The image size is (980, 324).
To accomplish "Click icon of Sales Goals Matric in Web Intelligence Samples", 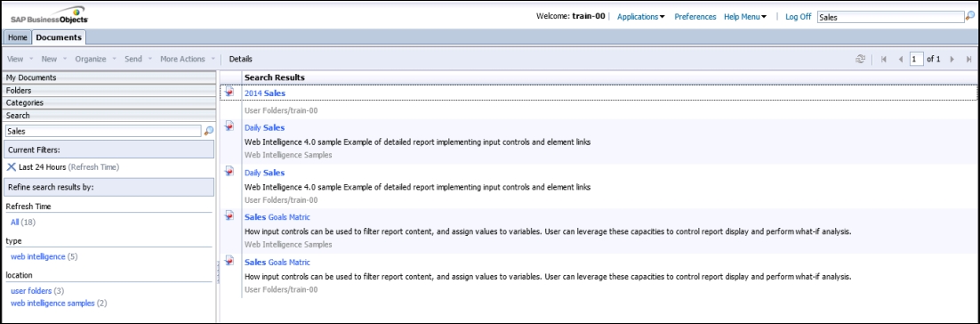I will click(x=229, y=215).
